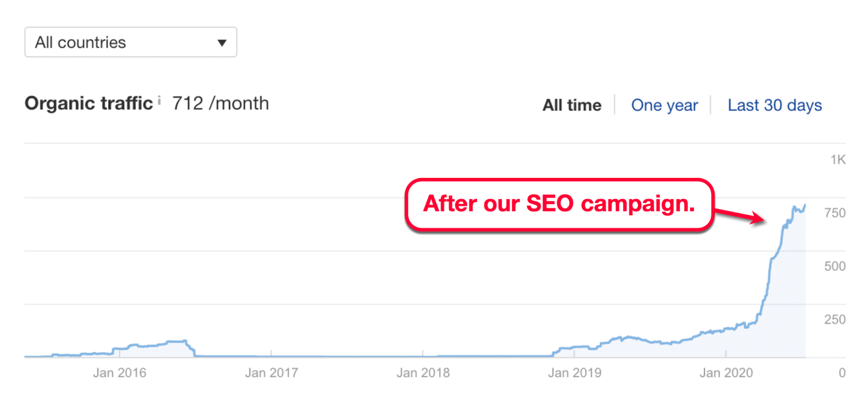Click the Jan 2020 axis label
This screenshot has width=868, height=412.
(726, 373)
